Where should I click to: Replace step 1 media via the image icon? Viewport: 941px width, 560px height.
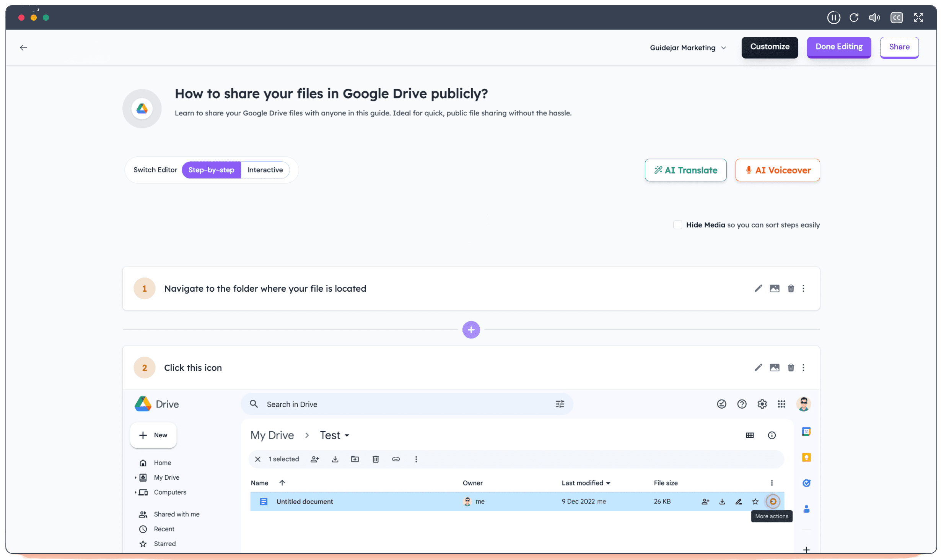point(775,288)
